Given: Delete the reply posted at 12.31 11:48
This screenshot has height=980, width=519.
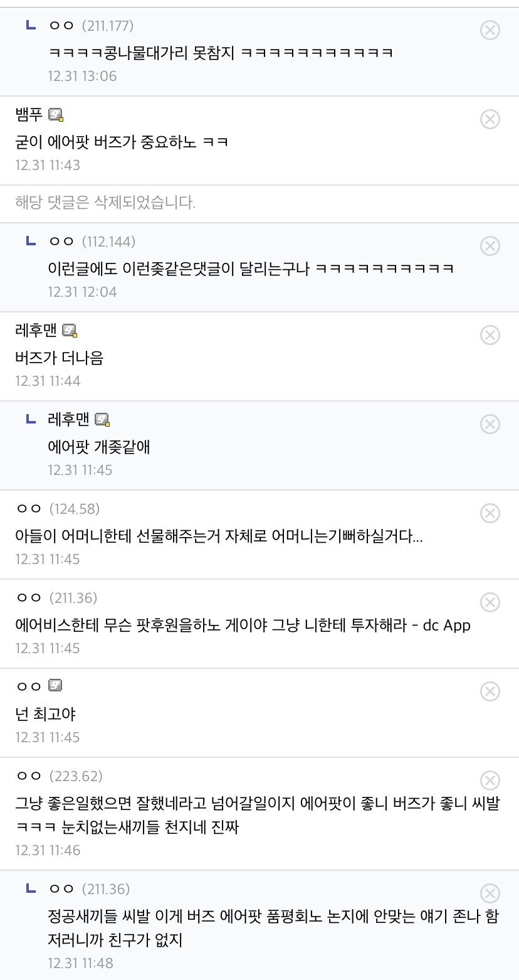Looking at the screenshot, I should [490, 893].
